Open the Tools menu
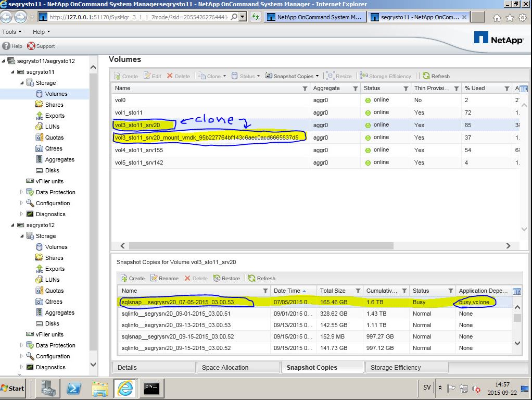Viewport: 532px width, 400px height. click(11, 32)
